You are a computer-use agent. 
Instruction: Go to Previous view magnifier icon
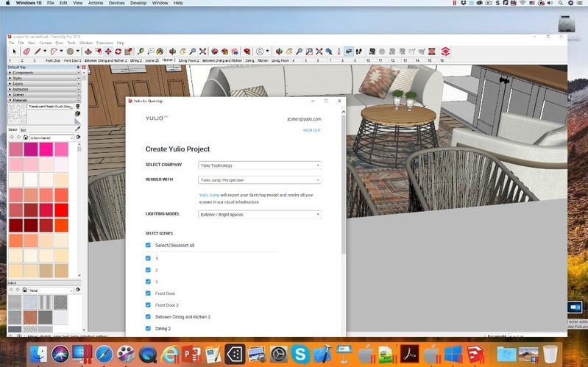tap(329, 51)
